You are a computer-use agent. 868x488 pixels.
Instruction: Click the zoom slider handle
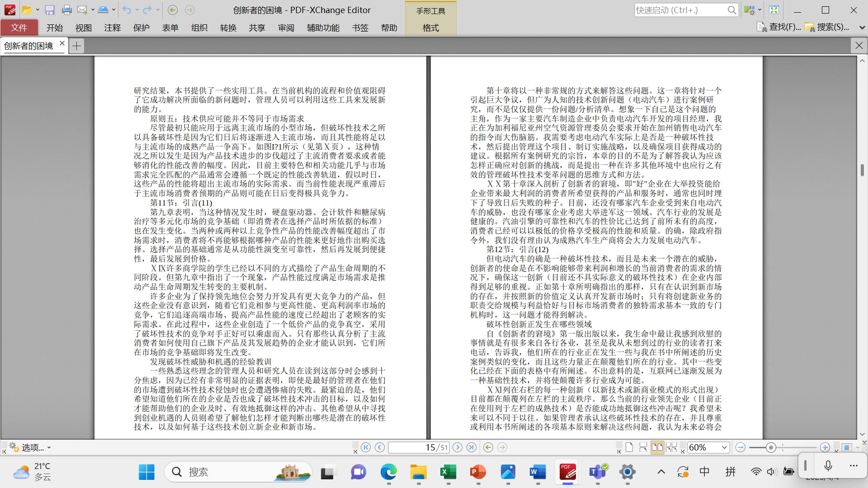771,447
